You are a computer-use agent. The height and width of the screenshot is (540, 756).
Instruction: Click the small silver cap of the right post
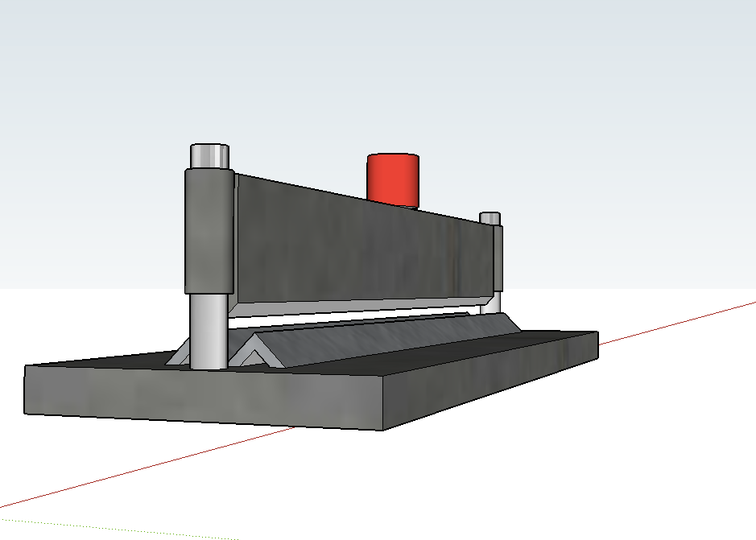click(490, 218)
